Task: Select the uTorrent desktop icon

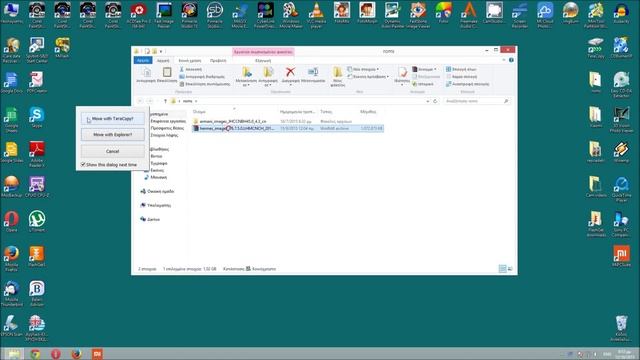Action: 37,222
